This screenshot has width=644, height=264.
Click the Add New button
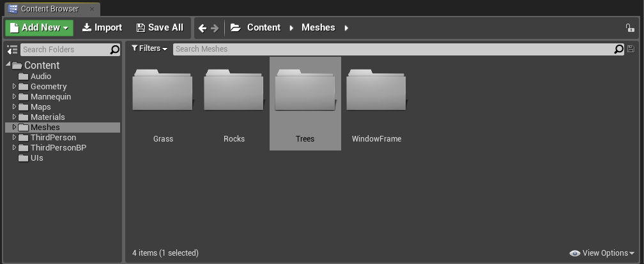coord(39,27)
